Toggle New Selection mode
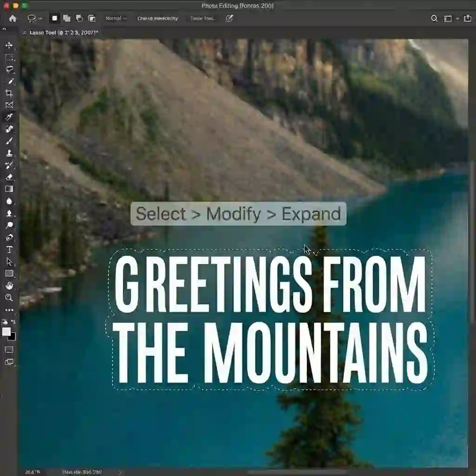The width and height of the screenshot is (476, 476). pyautogui.click(x=54, y=19)
